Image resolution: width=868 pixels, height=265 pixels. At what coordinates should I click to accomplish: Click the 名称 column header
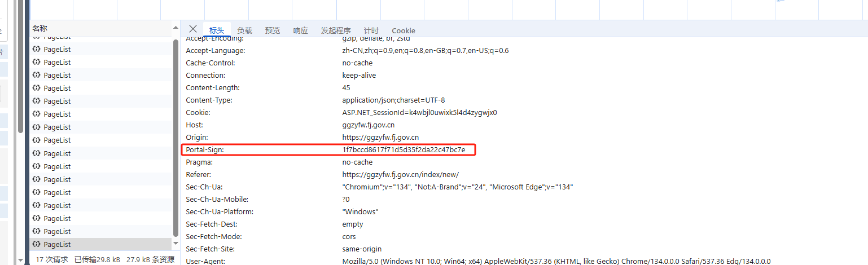(40, 28)
